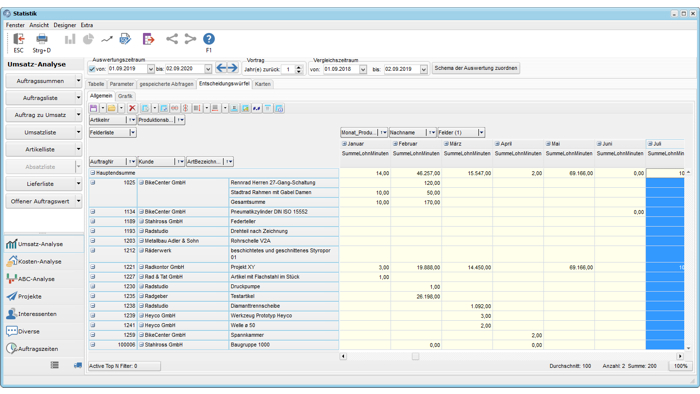This screenshot has width=700, height=394.
Task: Click the first share icon
Action: point(171,39)
